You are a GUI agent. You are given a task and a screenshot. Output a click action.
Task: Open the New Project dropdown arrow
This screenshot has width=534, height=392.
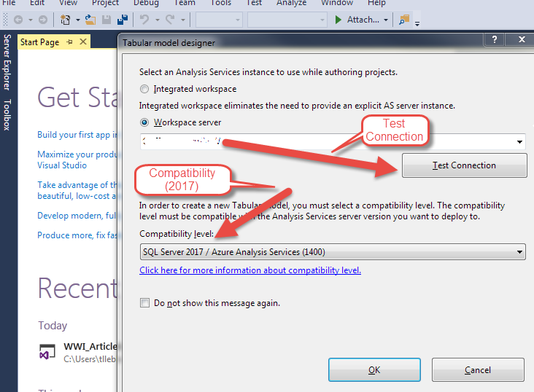tap(78, 20)
